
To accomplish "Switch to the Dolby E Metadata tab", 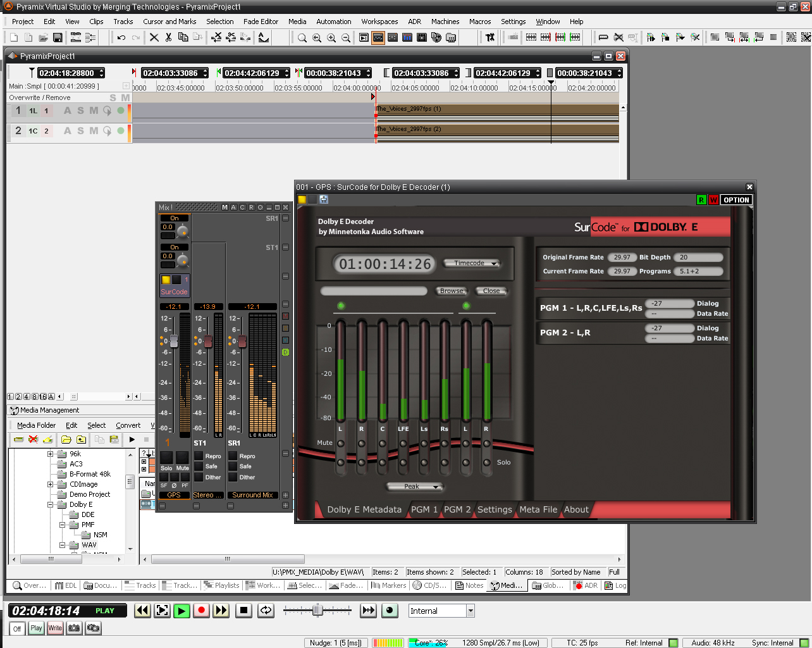I will tap(364, 509).
